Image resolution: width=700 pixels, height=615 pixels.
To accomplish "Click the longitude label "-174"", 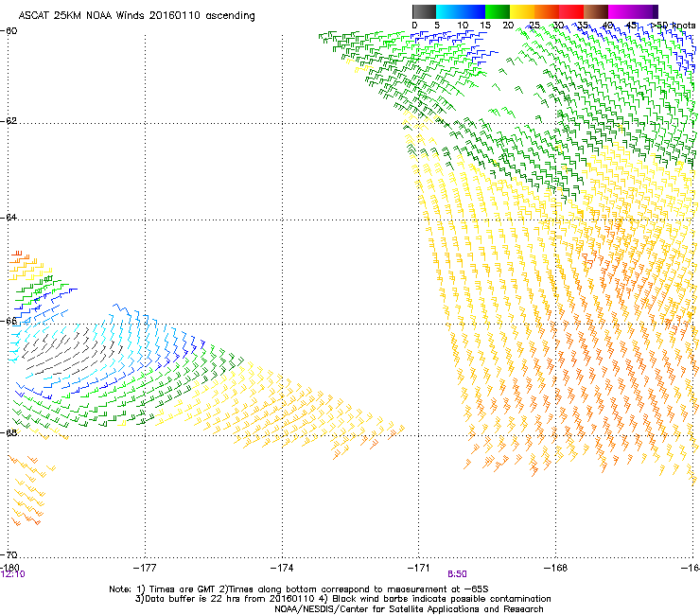I will tap(282, 567).
